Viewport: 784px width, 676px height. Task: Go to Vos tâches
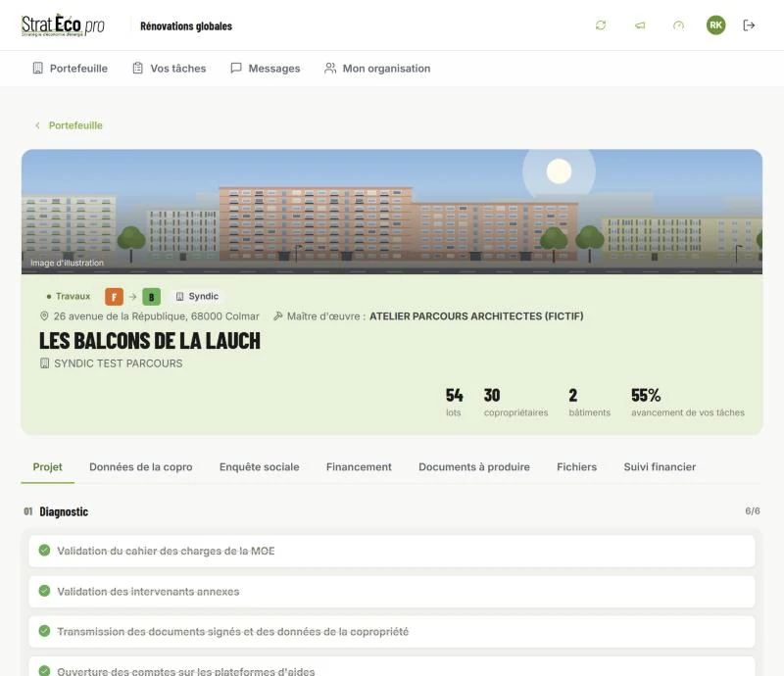(x=169, y=68)
